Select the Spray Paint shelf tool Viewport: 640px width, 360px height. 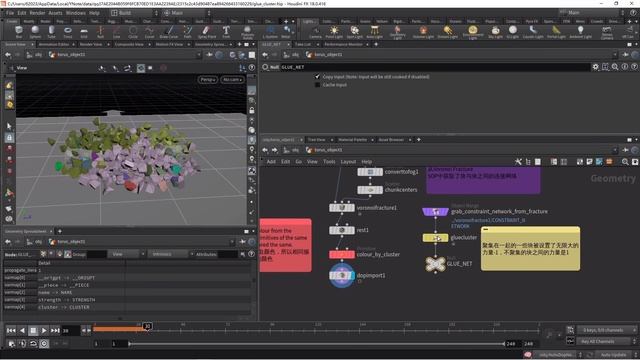207,31
